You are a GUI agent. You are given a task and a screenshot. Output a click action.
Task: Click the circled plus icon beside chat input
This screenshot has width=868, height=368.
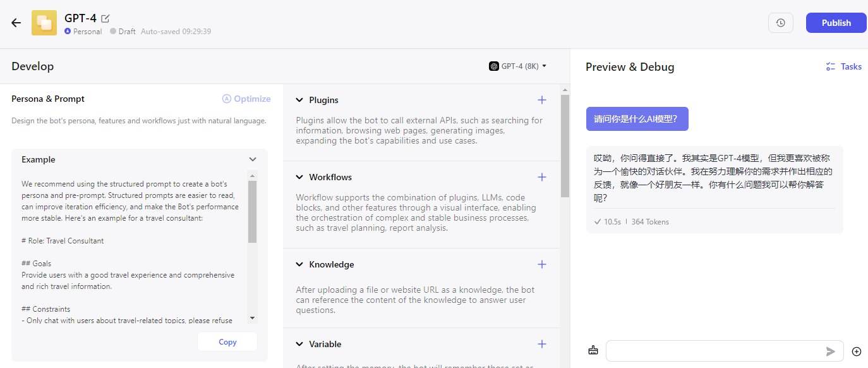[x=857, y=352]
